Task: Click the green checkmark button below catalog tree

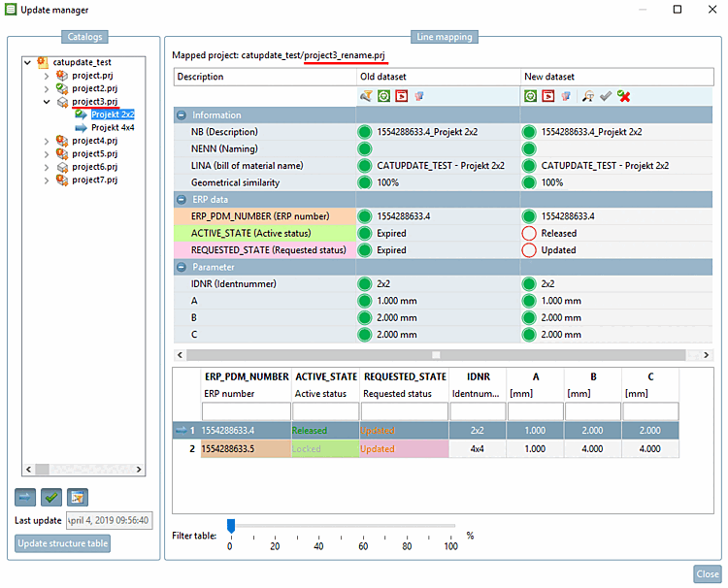Action: click(x=51, y=498)
